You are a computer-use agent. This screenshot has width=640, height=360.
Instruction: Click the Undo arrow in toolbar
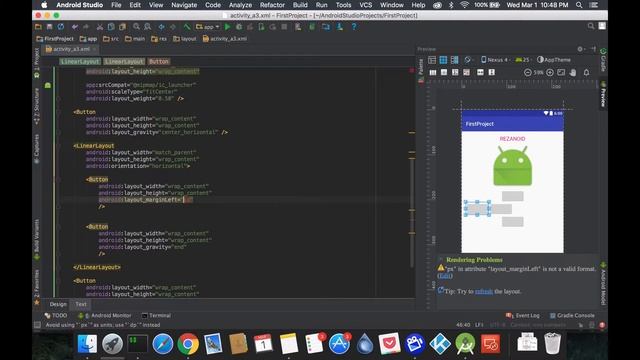click(x=75, y=27)
